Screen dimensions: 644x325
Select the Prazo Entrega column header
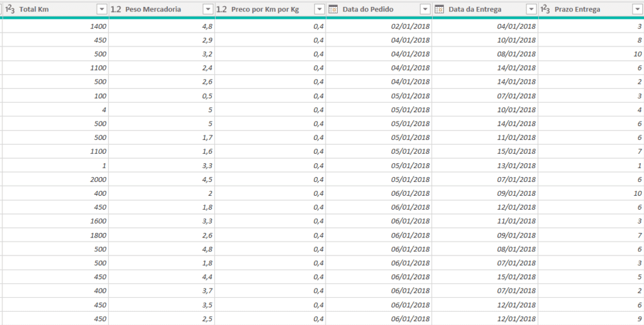point(591,9)
